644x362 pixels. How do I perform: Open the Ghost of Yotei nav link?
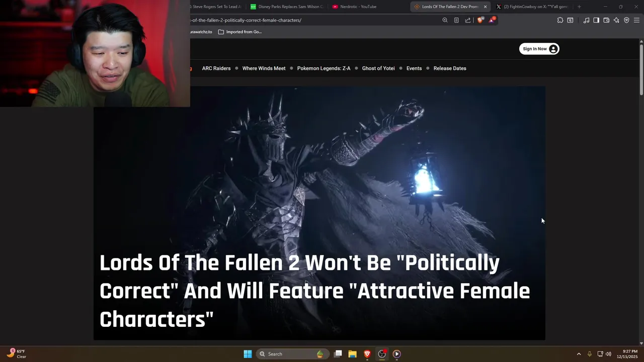click(378, 68)
